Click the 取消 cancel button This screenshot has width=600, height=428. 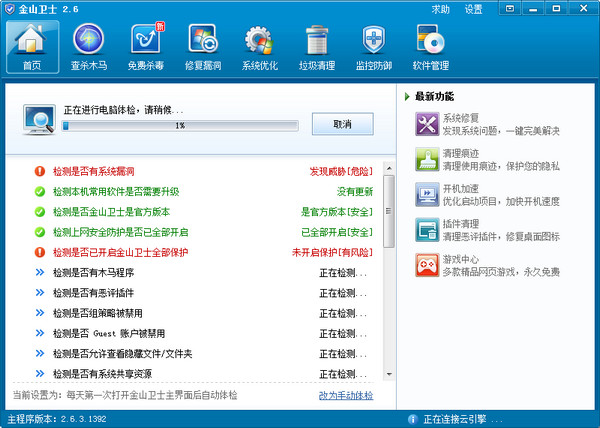click(x=343, y=123)
